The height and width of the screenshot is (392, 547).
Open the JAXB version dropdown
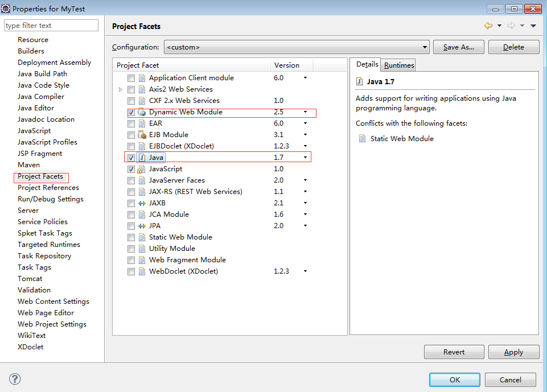[x=305, y=203]
